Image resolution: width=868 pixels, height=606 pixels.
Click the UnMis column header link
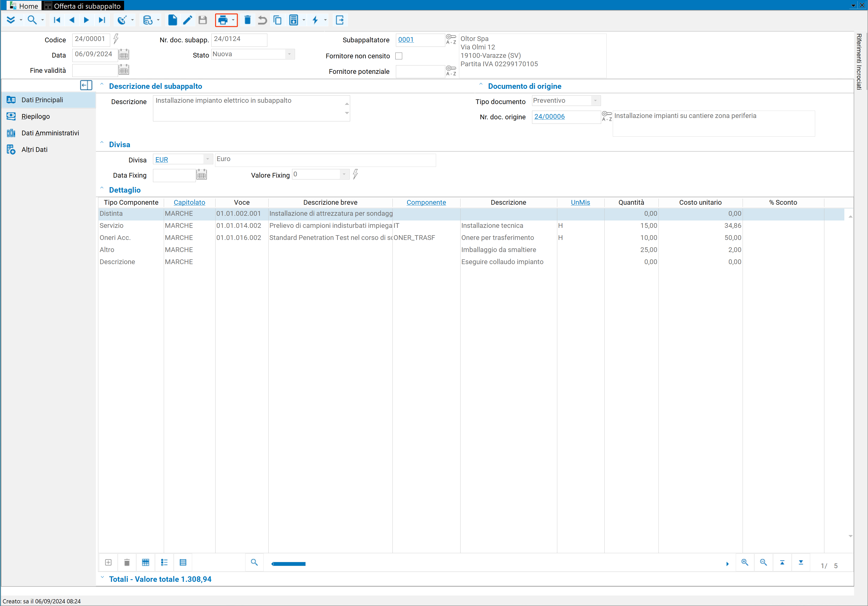(580, 202)
